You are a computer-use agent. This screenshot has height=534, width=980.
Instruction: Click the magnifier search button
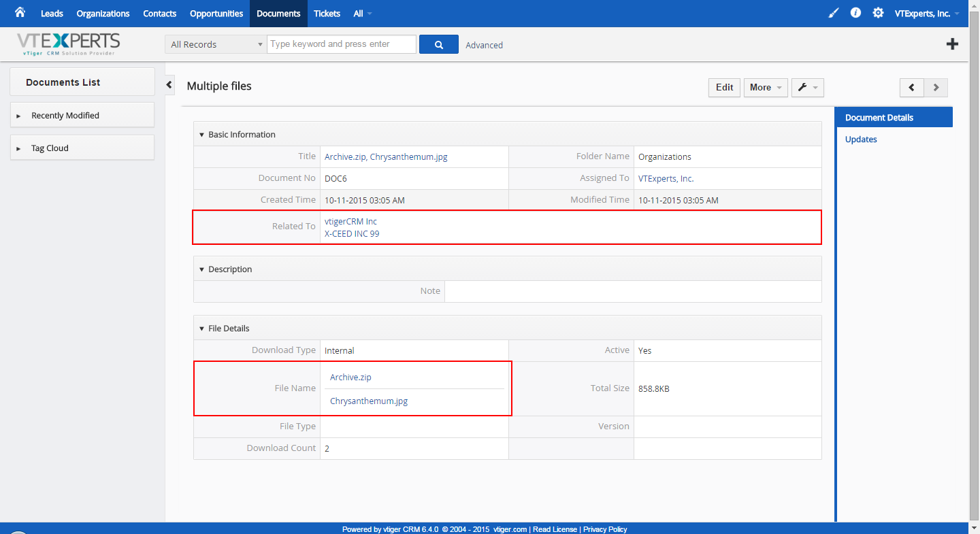point(439,44)
